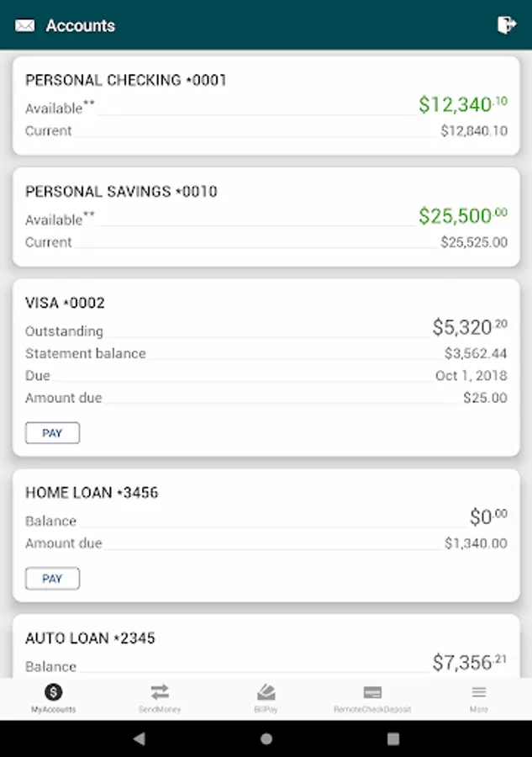532x757 pixels.
Task: Tap the logout icon top right
Action: point(507,25)
